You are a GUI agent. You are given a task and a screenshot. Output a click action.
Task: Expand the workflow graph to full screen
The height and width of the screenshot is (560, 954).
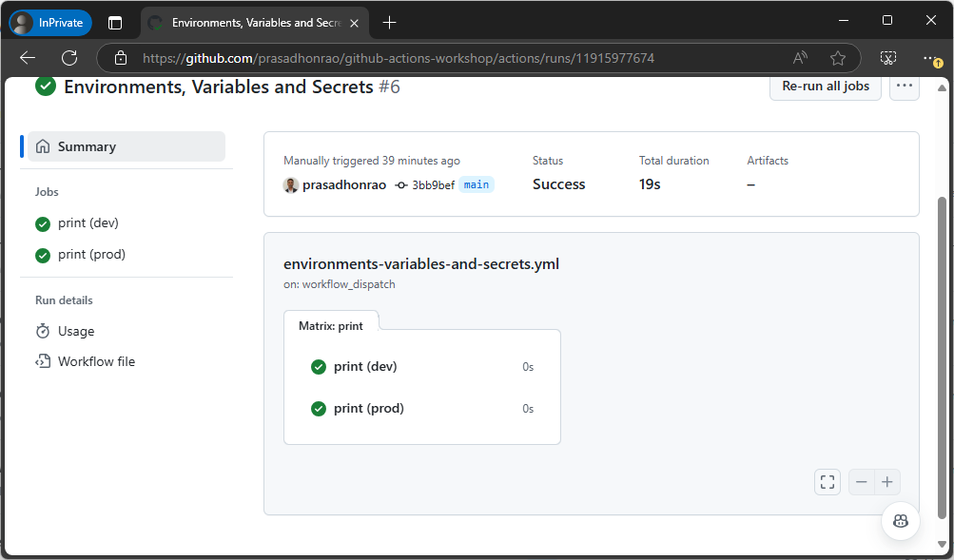point(827,482)
